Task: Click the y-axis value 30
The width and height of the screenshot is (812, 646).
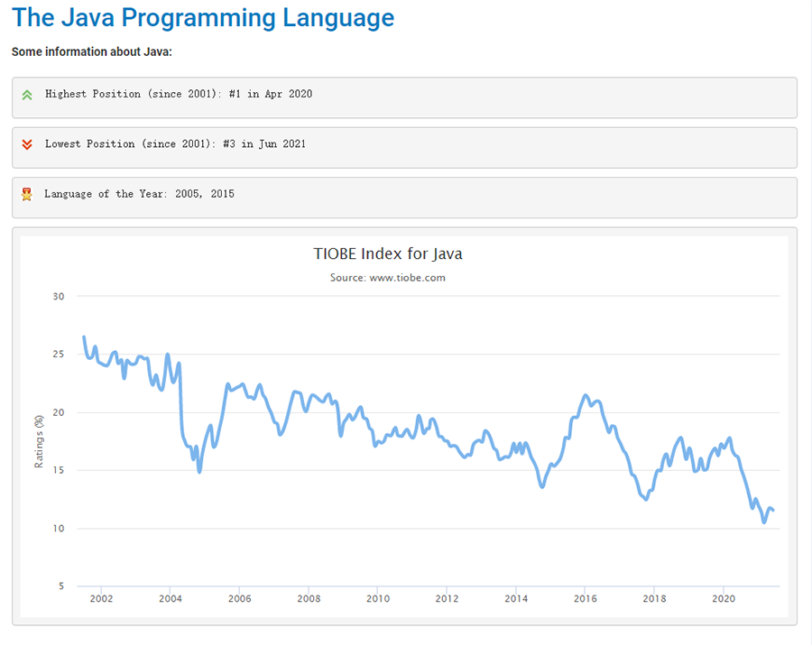Action: click(59, 296)
